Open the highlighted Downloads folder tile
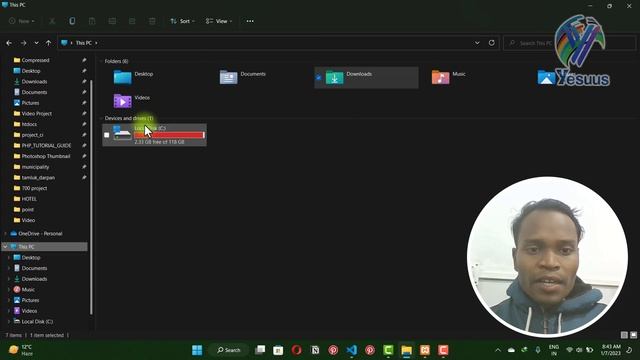 (366, 77)
